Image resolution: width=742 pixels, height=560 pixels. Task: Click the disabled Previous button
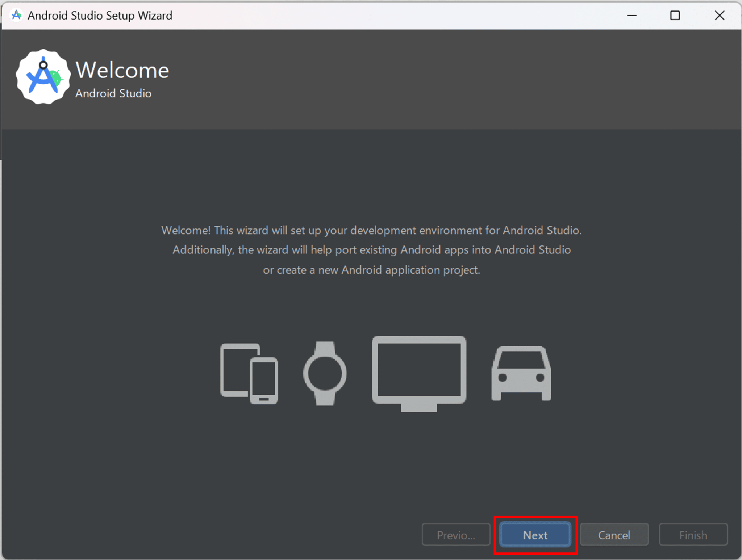(x=456, y=535)
